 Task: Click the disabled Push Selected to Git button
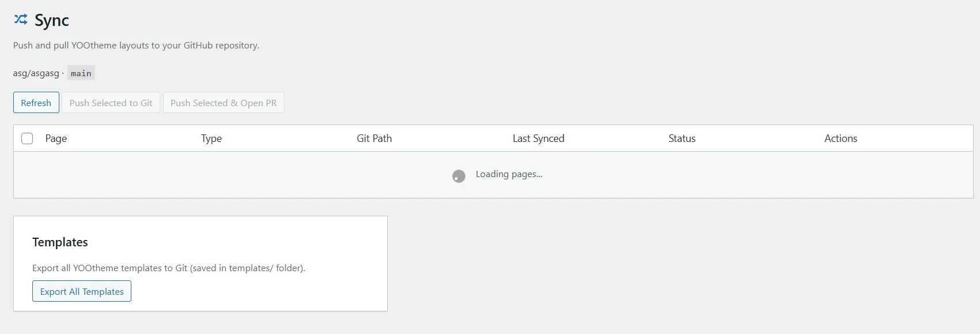coord(111,102)
